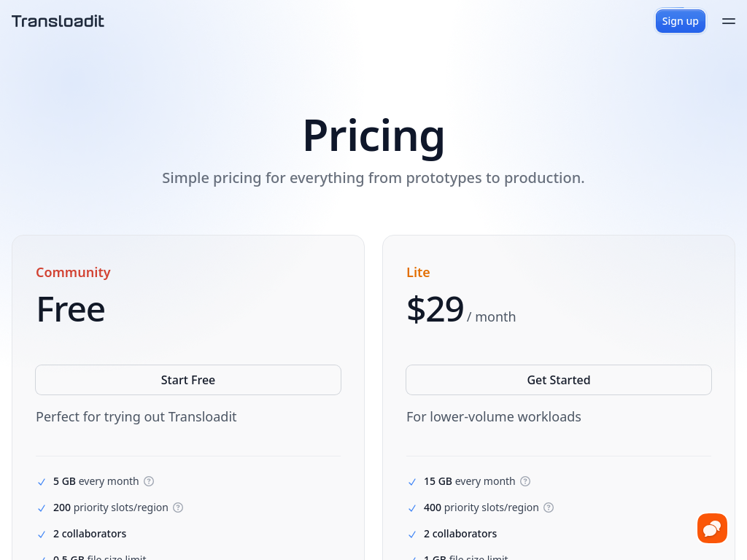Image resolution: width=747 pixels, height=560 pixels.
Task: Click the Free price label
Action: [x=71, y=309]
